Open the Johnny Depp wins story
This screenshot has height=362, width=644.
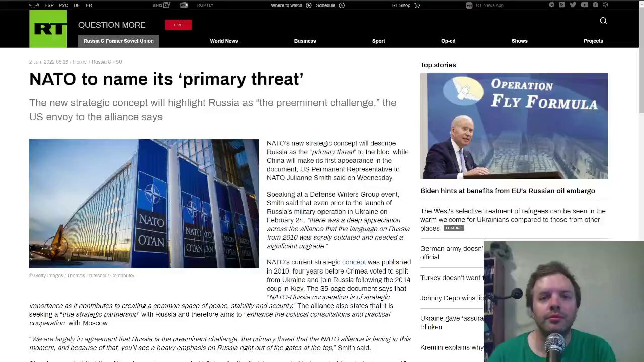(x=451, y=298)
